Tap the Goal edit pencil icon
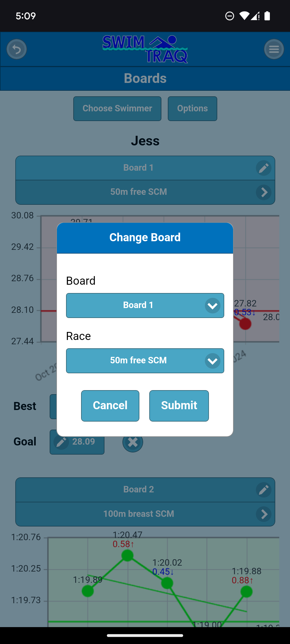 click(61, 442)
